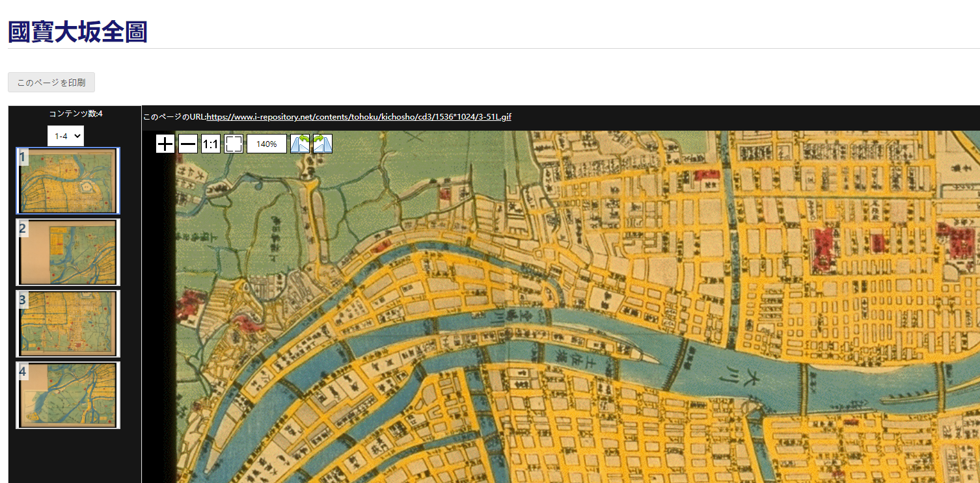Click the このページを印刷 print button

51,83
